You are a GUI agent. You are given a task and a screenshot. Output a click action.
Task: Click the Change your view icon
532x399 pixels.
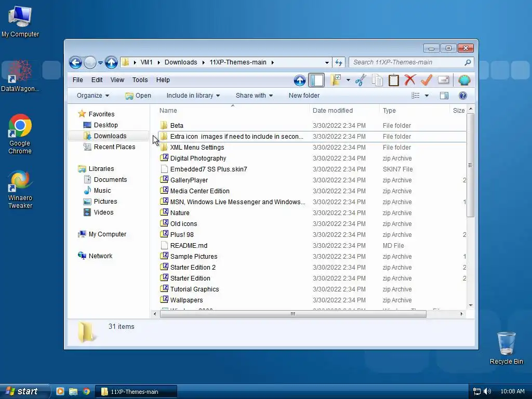415,96
